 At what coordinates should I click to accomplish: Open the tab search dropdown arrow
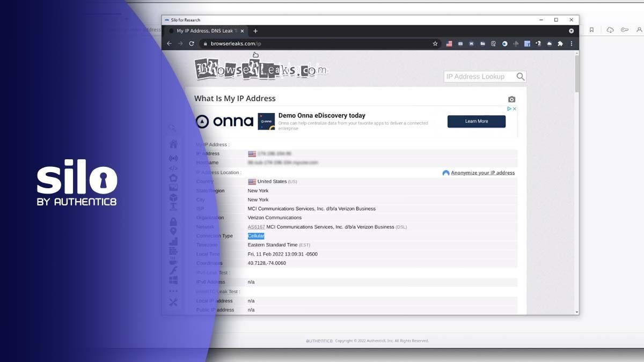571,31
